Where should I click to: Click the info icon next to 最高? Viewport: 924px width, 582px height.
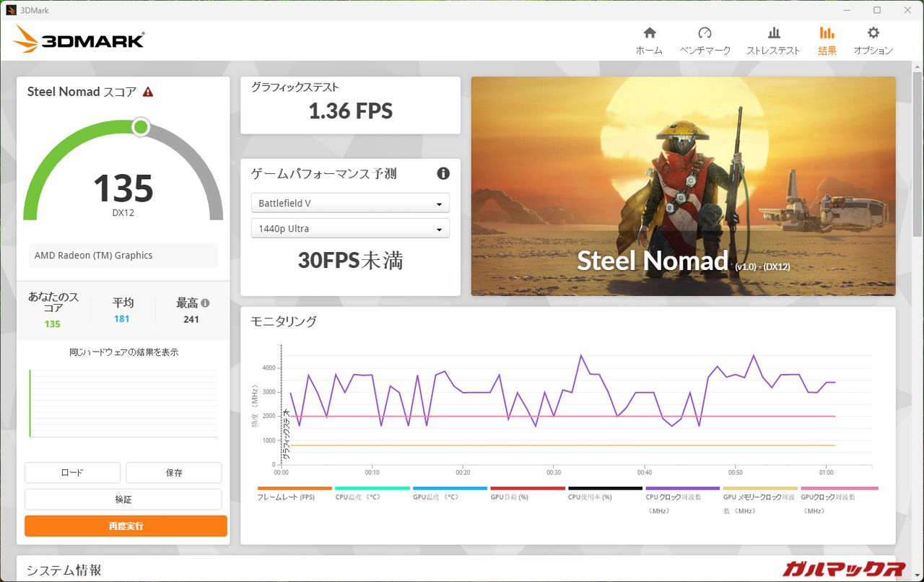click(205, 303)
